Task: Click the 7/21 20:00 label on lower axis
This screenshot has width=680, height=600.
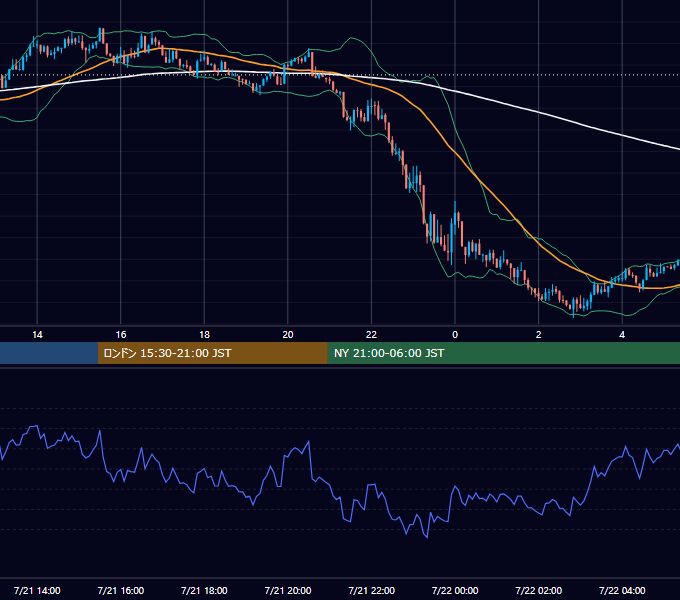Action: (288, 590)
